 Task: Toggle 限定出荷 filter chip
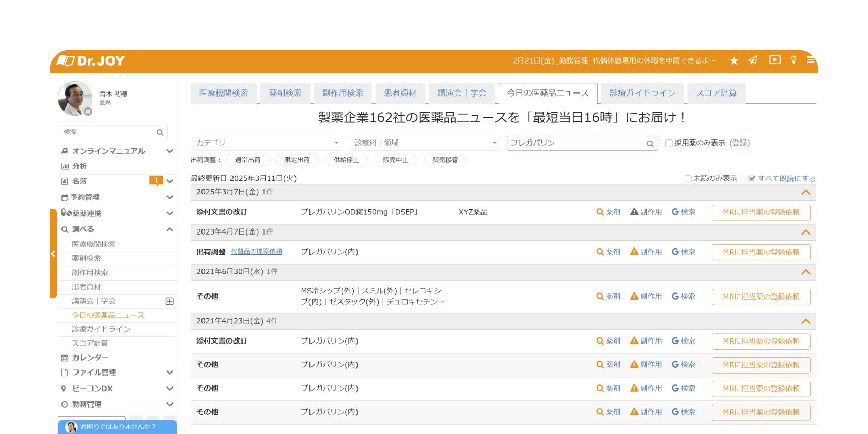coord(297,160)
